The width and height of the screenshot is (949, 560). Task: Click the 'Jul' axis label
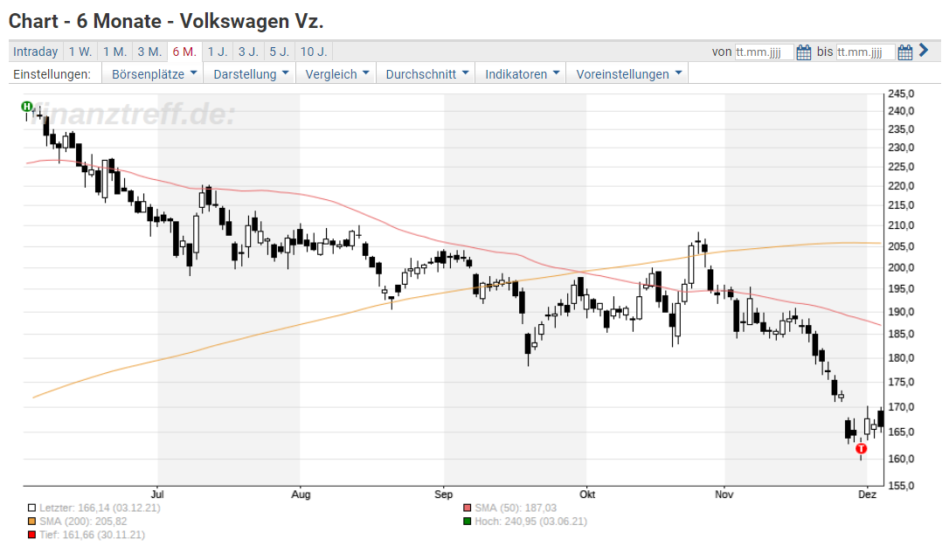tap(157, 494)
